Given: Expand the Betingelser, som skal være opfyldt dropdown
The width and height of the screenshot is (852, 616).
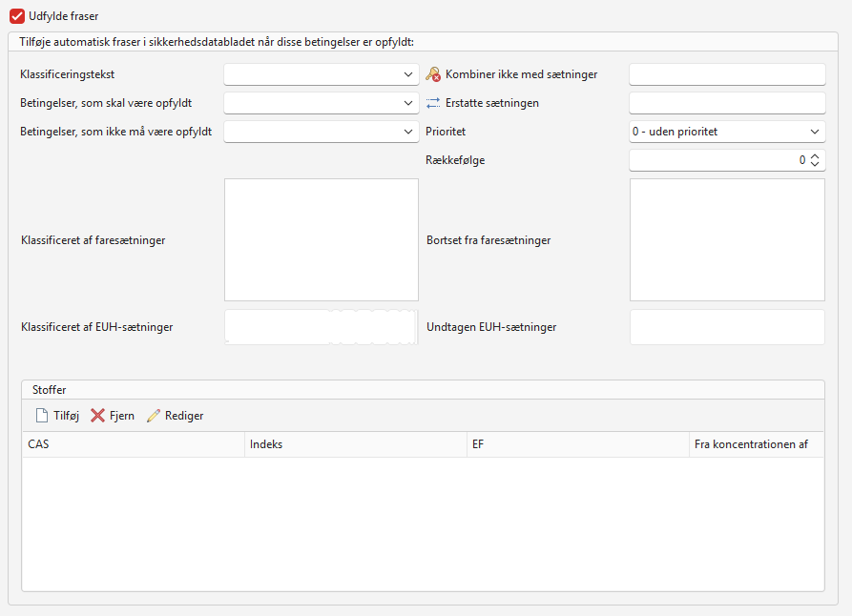Looking at the screenshot, I should point(322,103).
